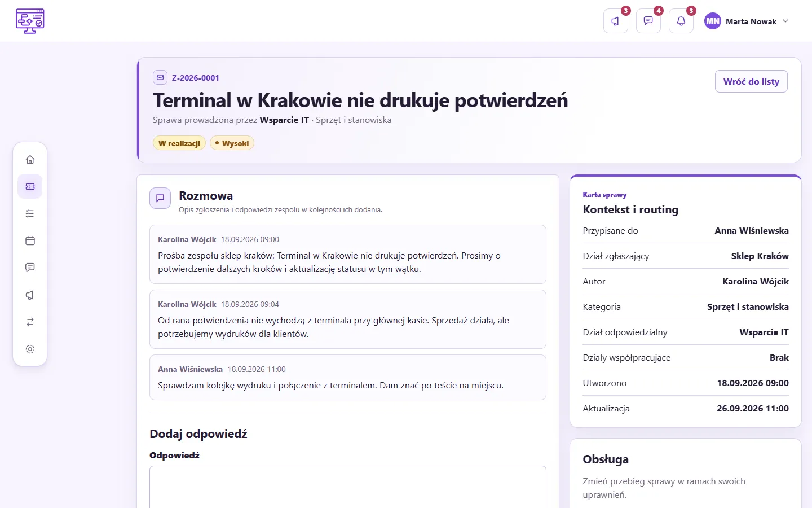
Task: Click Karolina Wójcik in Autor row
Action: 756,281
